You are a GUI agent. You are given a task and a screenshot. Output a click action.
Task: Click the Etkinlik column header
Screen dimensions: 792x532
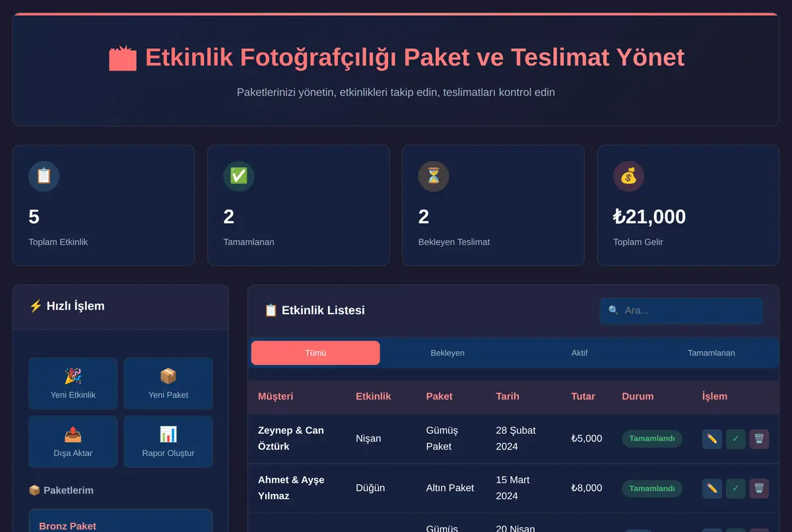[373, 397]
